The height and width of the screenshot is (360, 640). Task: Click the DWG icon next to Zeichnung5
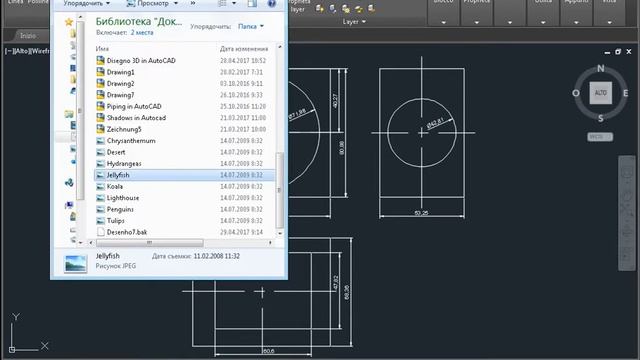click(100, 129)
